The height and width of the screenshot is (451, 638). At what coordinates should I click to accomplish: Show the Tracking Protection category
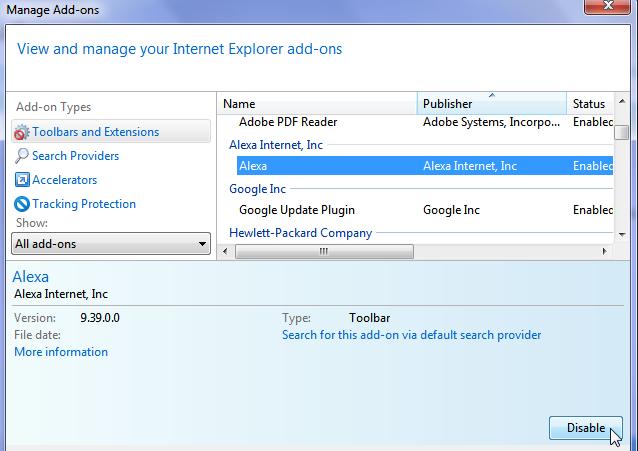pyautogui.click(x=84, y=204)
